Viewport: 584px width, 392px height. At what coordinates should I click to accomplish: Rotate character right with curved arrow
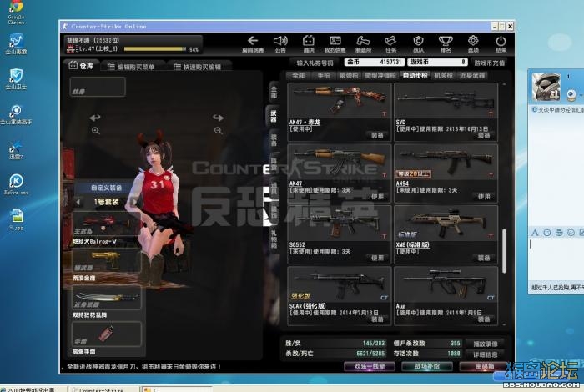[x=219, y=118]
